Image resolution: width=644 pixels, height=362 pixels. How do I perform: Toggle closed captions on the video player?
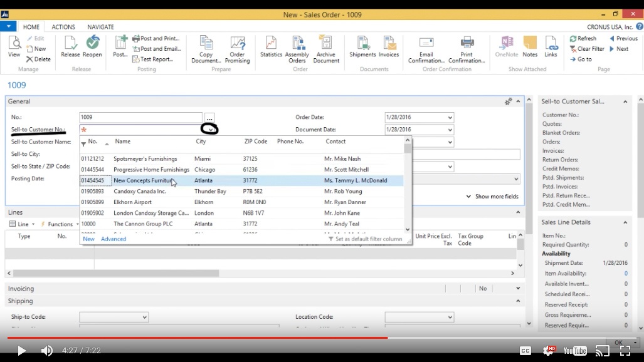tap(525, 351)
